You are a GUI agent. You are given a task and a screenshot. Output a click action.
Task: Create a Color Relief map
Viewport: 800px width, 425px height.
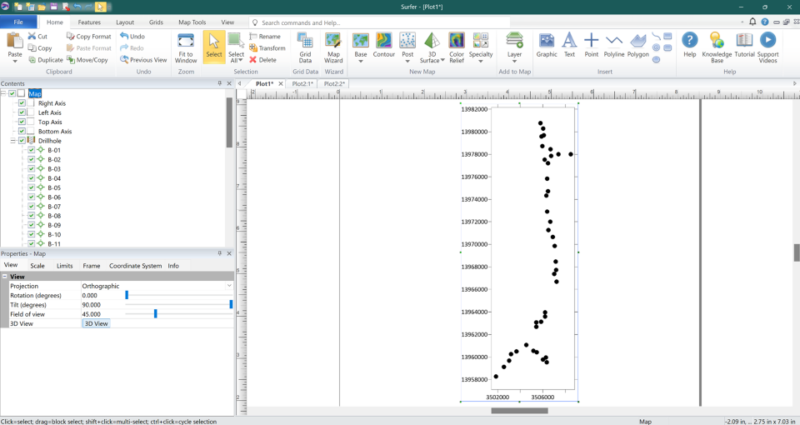tap(456, 47)
